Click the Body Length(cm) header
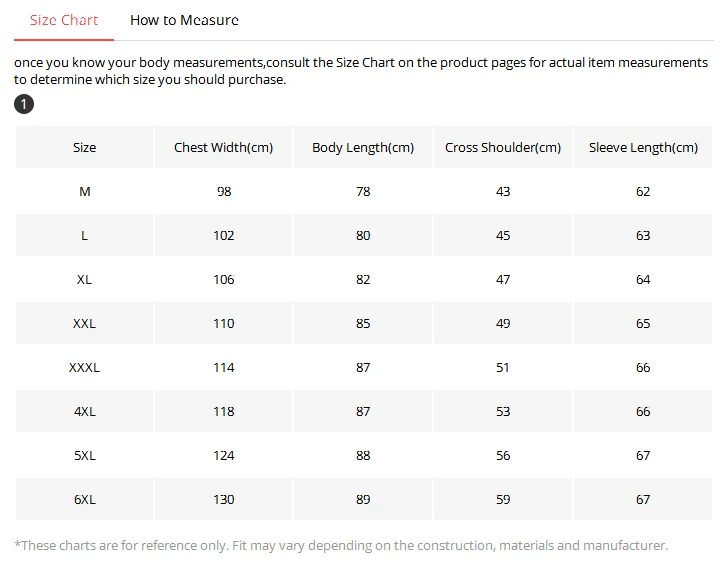Viewport: 725px width, 570px height. tap(363, 147)
